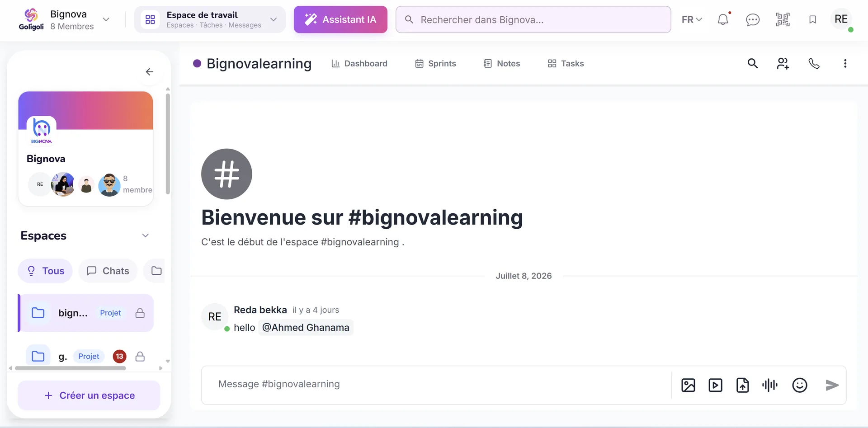868x428 pixels.
Task: Click the lock icon on g. space
Action: click(140, 356)
